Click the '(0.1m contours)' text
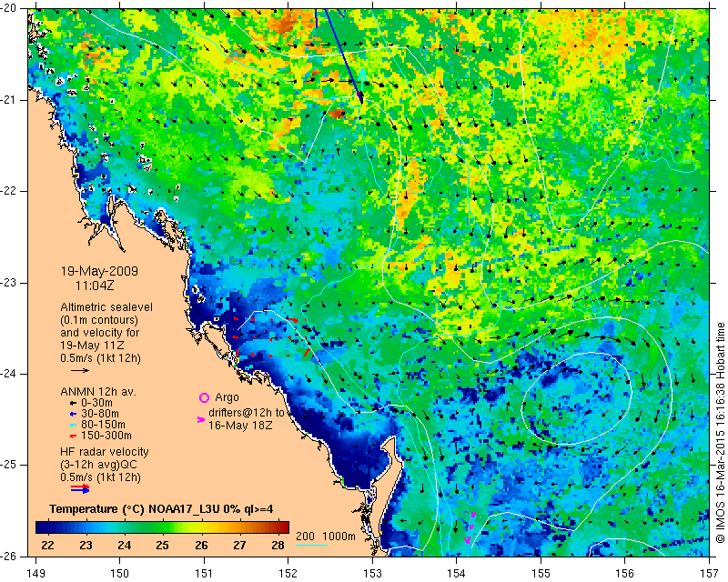The image size is (728, 582). tap(99, 320)
